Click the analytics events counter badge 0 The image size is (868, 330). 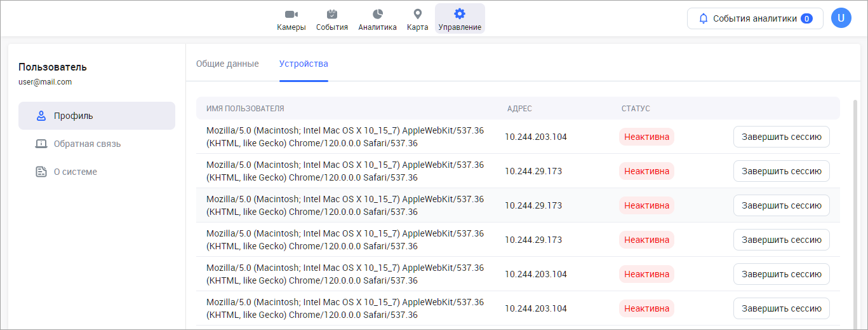point(806,18)
